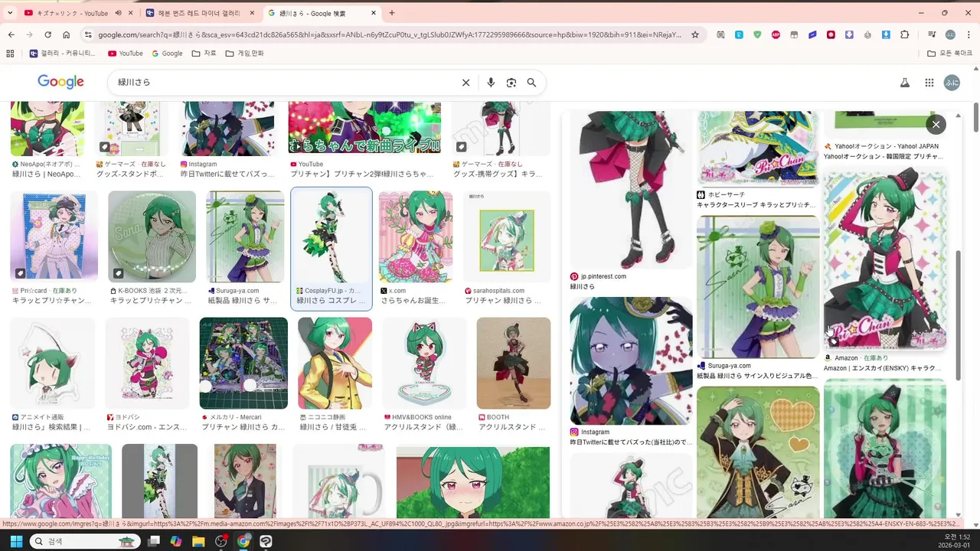The height and width of the screenshot is (551, 980).
Task: Open the 모든 북마크 folder
Action: (x=949, y=54)
